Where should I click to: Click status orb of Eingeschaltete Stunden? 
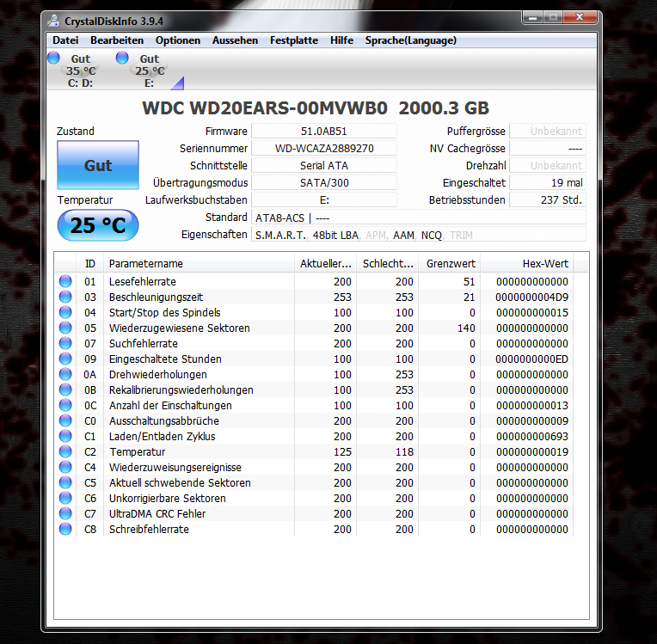point(65,359)
